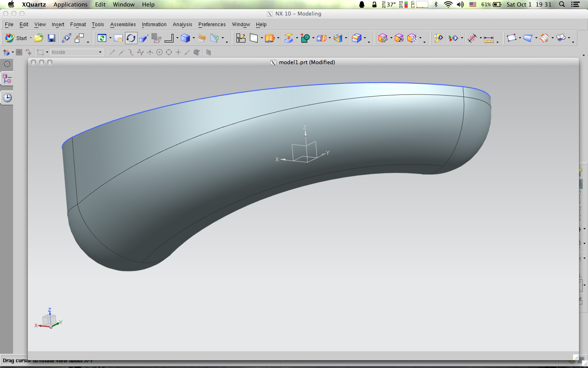
Task: Click the Studio Surface flag icon
Action: (561, 38)
